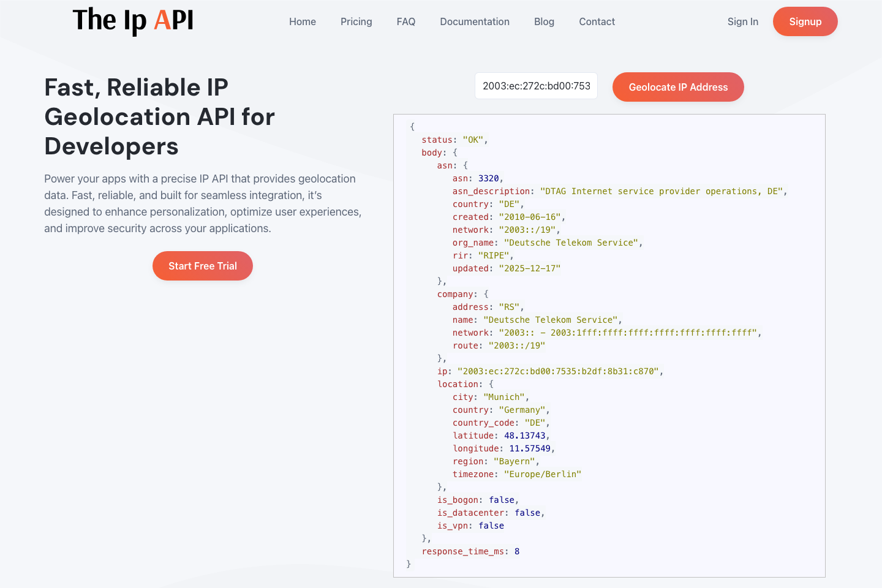Click the city value Munich
Viewport: 882px width, 588px height.
503,397
